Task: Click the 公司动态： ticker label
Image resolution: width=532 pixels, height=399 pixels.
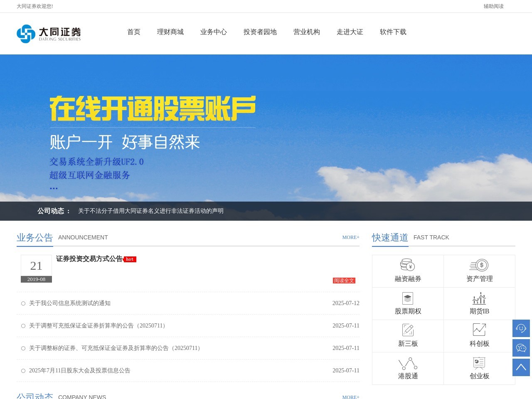Action: [x=54, y=211]
